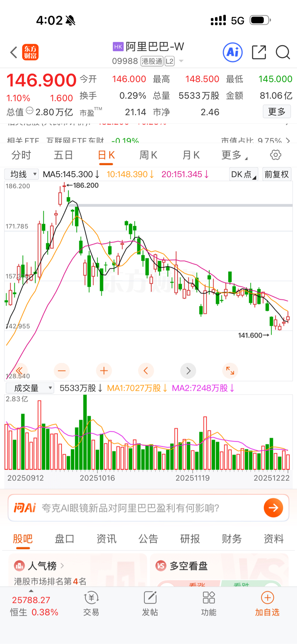Tap current price 146.900

pos(42,80)
